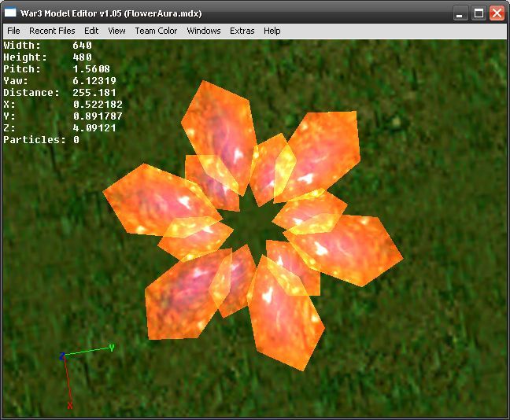Viewport: 510px width, 420px height.
Task: Close the War3 Model Editor window
Action: 497,13
